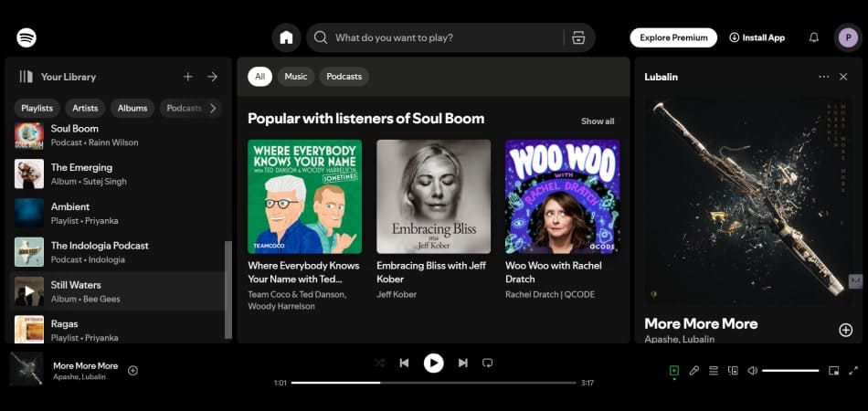Image resolution: width=868 pixels, height=411 pixels.
Task: Filter library by Playlists
Action: coord(37,109)
